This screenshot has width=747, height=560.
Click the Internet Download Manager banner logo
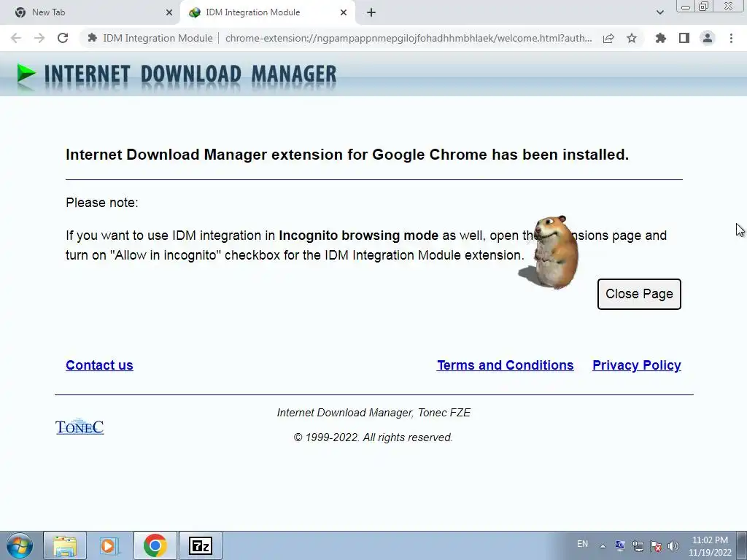tap(177, 75)
